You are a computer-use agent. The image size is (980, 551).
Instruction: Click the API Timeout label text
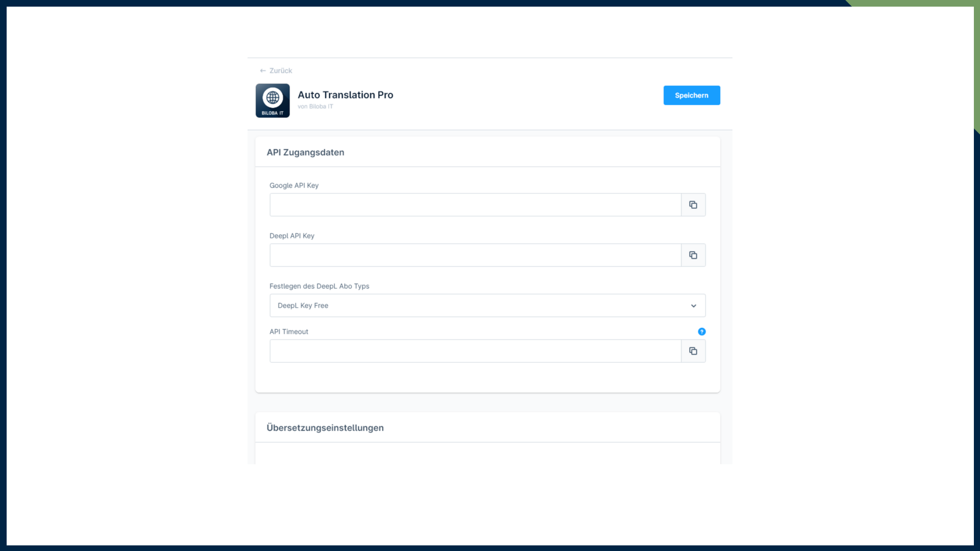[289, 332]
